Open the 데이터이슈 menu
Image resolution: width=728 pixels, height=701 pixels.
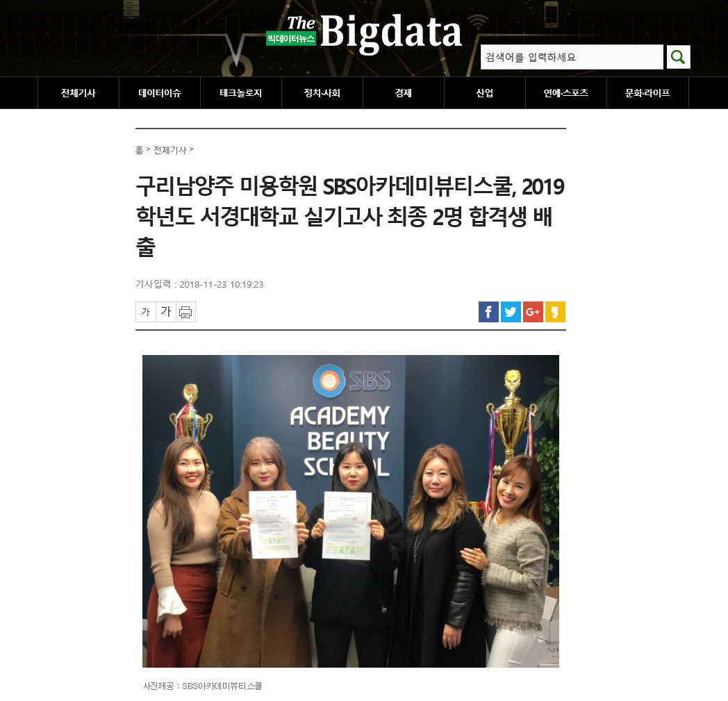click(160, 93)
